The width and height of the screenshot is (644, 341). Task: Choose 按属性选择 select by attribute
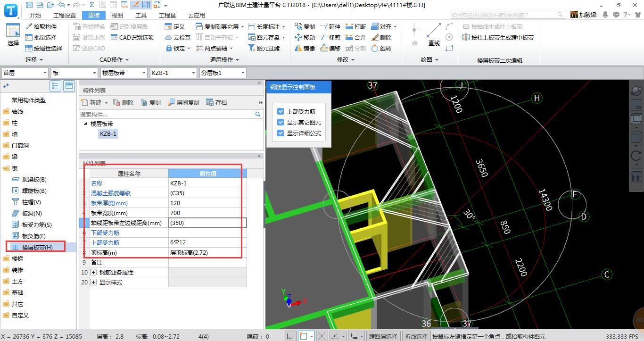44,48
